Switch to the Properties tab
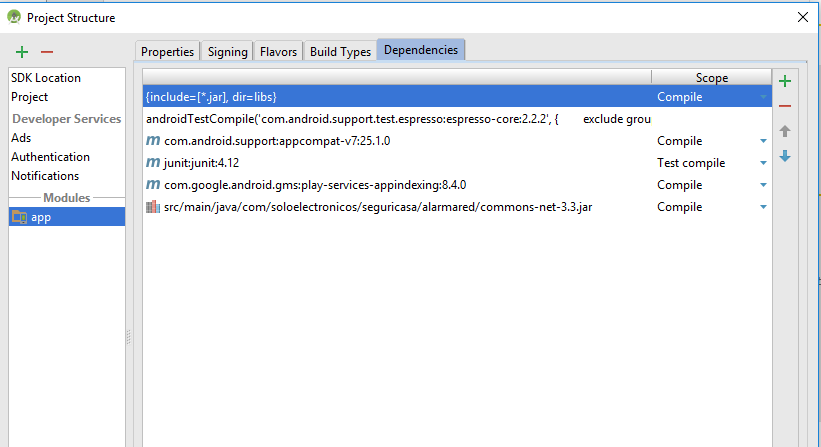Screen dimensions: 821x447 [167, 52]
